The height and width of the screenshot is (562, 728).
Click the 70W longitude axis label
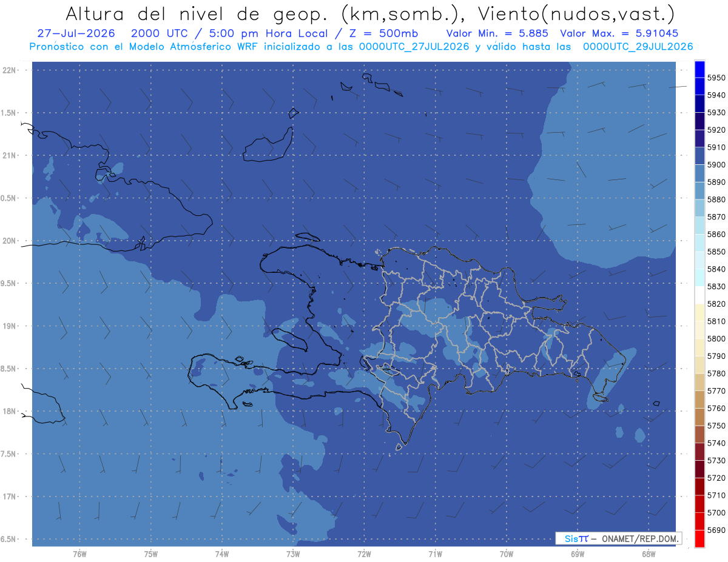pos(507,554)
